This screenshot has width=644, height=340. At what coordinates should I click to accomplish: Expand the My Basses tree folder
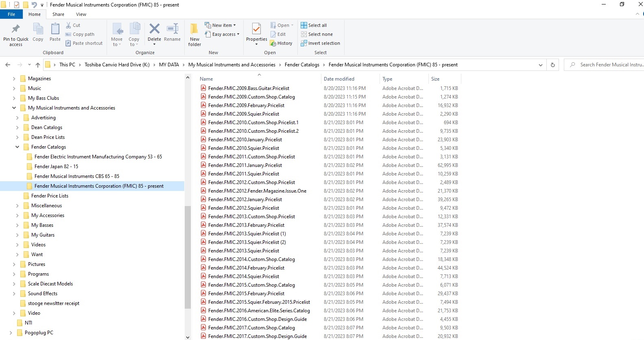17,225
